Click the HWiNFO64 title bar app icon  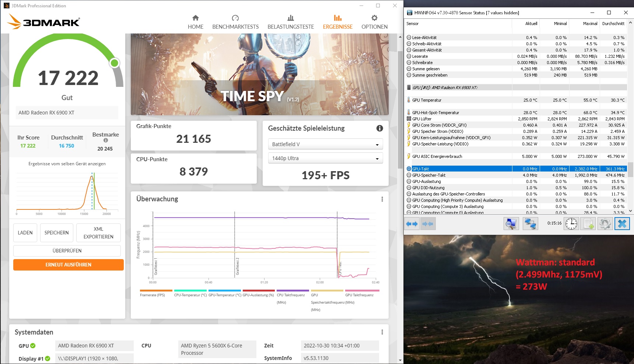click(x=409, y=13)
